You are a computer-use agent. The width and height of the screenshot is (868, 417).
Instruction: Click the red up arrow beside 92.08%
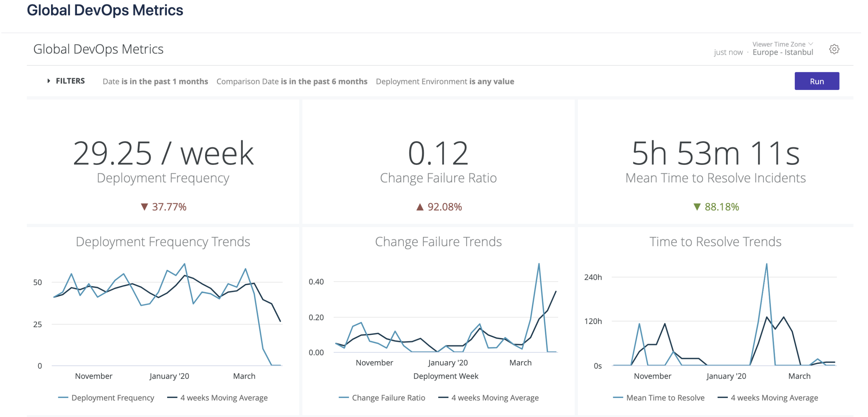tap(420, 207)
